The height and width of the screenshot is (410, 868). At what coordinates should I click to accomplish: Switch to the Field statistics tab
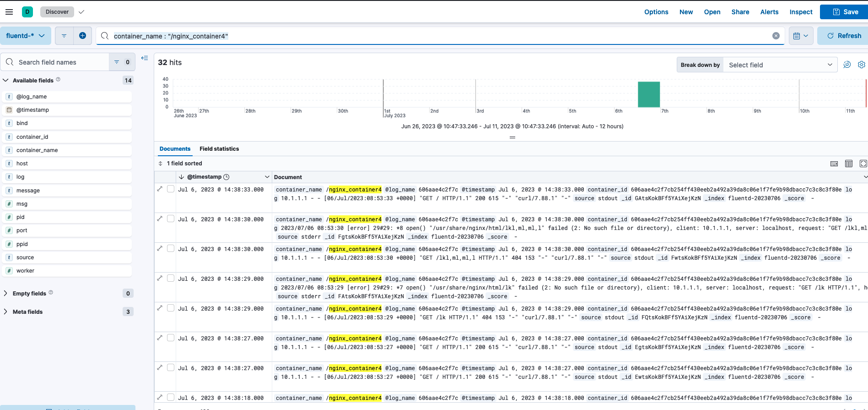click(x=219, y=149)
